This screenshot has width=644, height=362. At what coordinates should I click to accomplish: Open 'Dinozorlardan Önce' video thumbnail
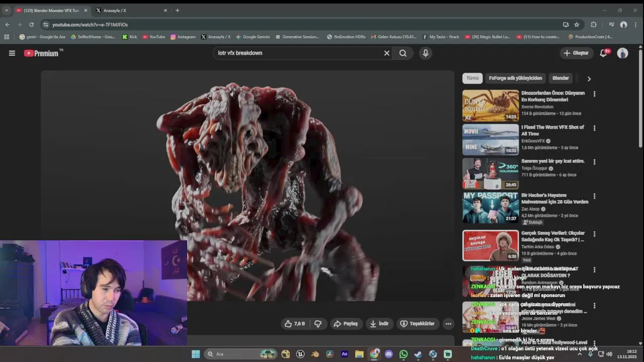491,106
